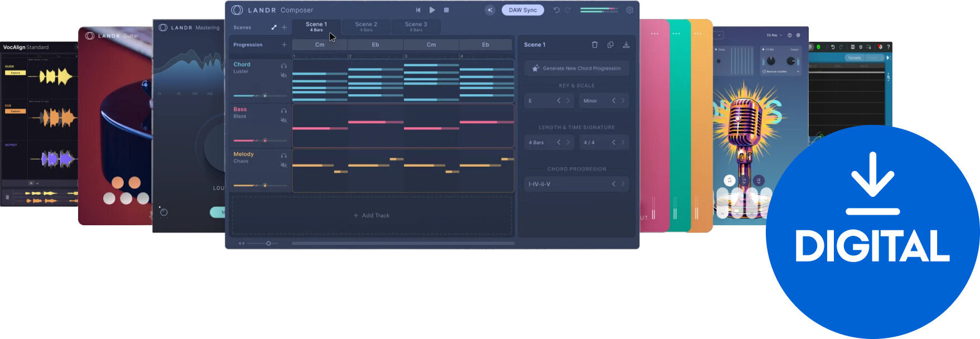Open the orange panel's three-dot menu
980x339 pixels.
tap(698, 33)
